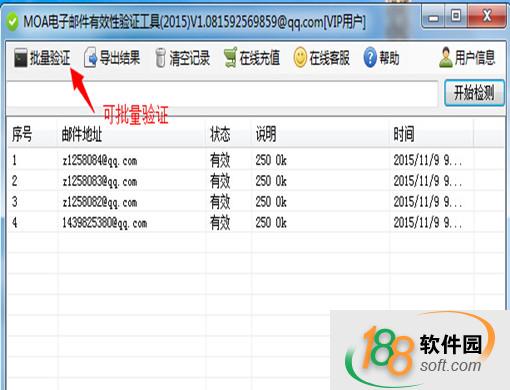
Task: Click the 2015/11/9 time in row 1
Action: point(428,160)
